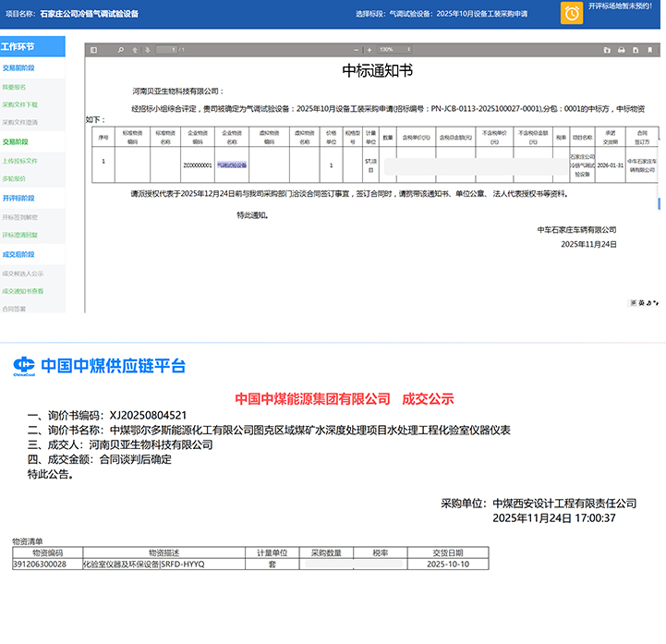The width and height of the screenshot is (666, 644).
Task: Select 成交通知书查看 in the sidebar
Action: coord(22,291)
